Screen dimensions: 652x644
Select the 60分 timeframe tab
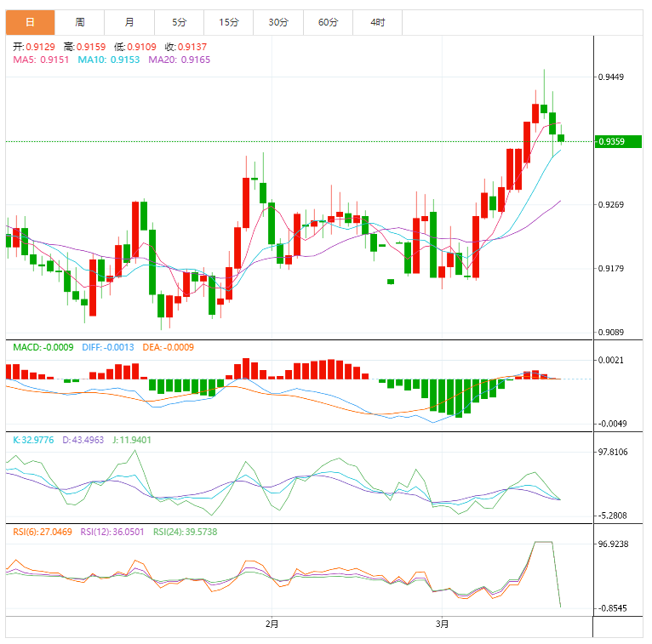pos(328,22)
